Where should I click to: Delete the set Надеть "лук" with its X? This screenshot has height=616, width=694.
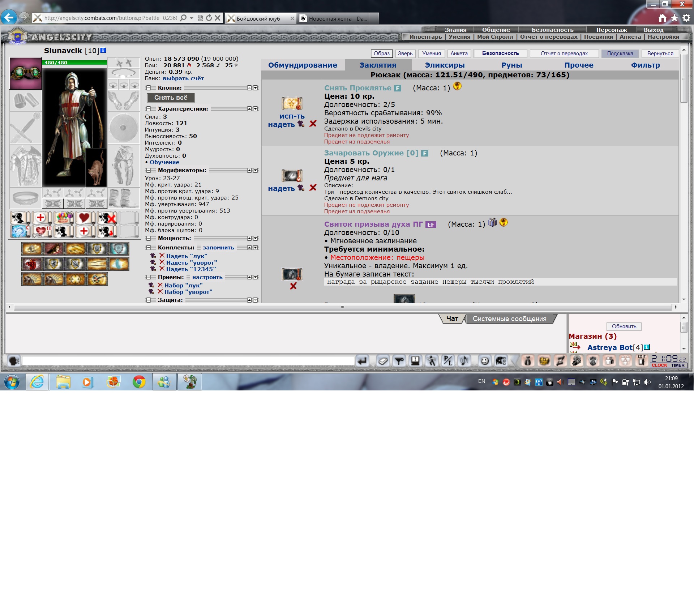[x=162, y=256]
